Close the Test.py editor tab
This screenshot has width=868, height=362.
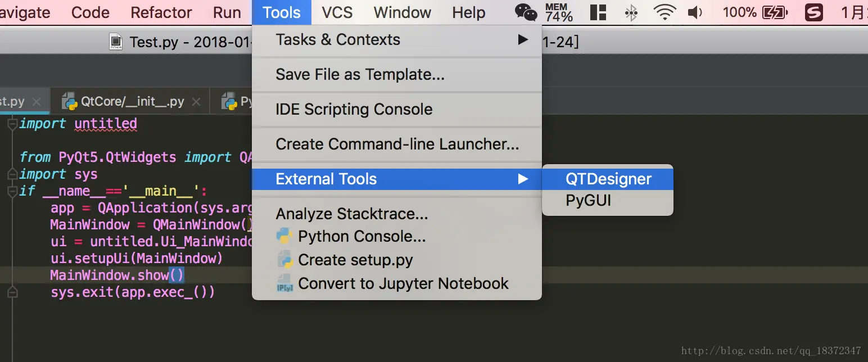pyautogui.click(x=37, y=102)
